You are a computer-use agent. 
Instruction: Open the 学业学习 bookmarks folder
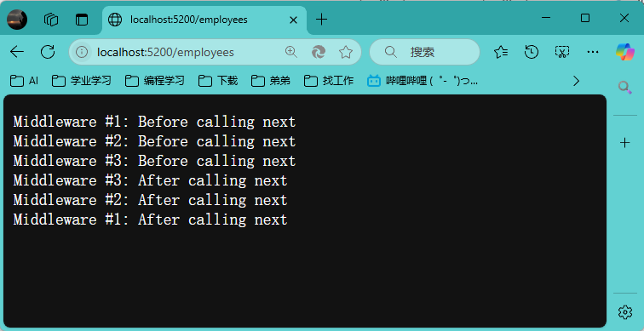click(x=81, y=81)
